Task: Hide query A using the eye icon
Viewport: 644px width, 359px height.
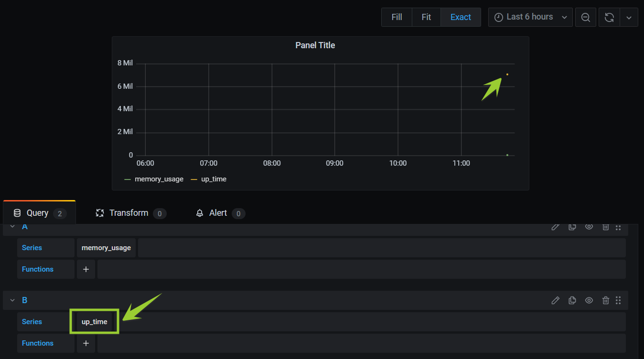Action: (589, 227)
